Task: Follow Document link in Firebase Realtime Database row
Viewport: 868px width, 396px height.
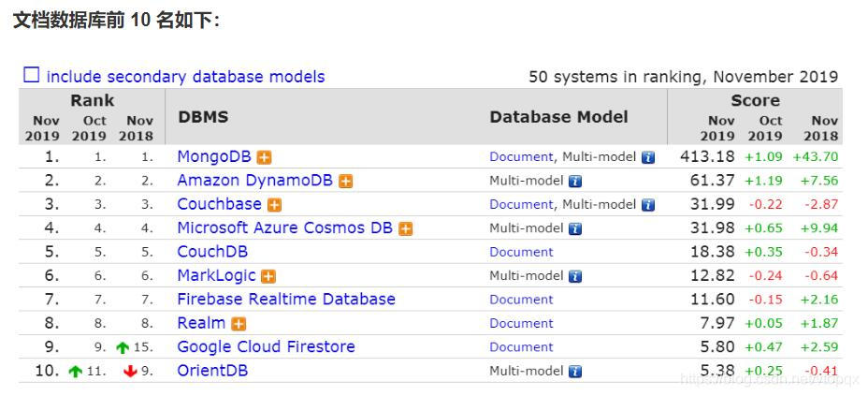Action: (x=521, y=300)
